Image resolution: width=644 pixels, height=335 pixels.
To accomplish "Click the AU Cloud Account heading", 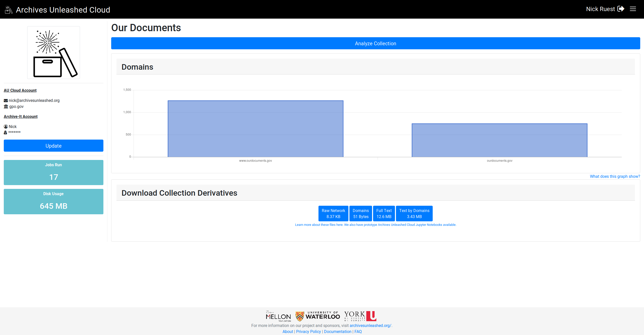I will click(x=20, y=90).
